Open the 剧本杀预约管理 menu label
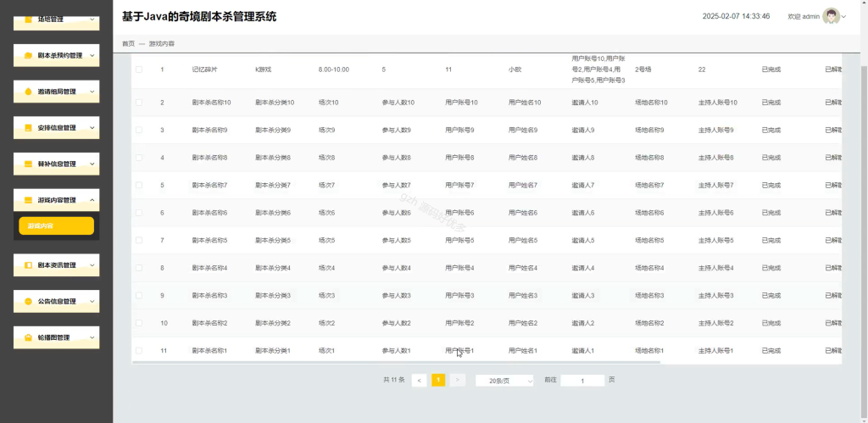The height and width of the screenshot is (423, 868). [x=60, y=55]
